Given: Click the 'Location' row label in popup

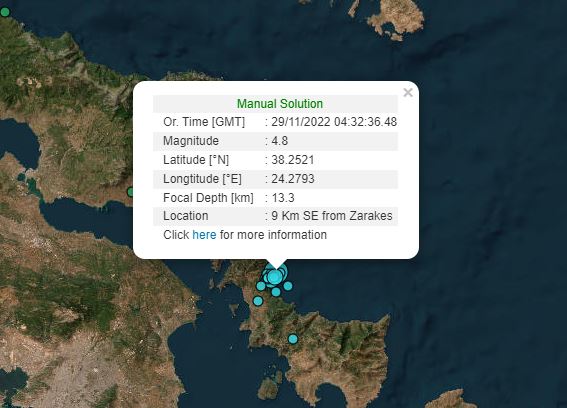Looking at the screenshot, I should point(186,216).
